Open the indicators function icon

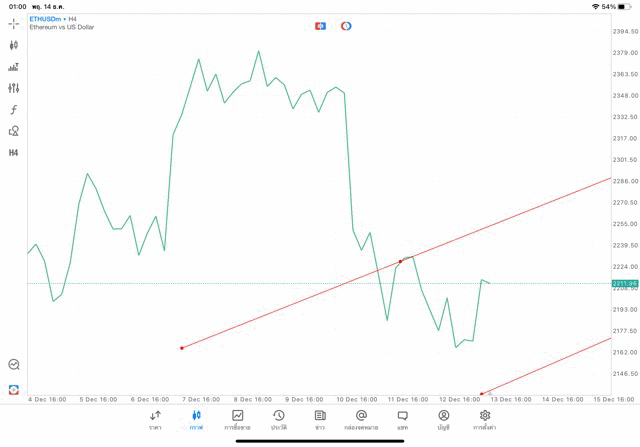14,110
